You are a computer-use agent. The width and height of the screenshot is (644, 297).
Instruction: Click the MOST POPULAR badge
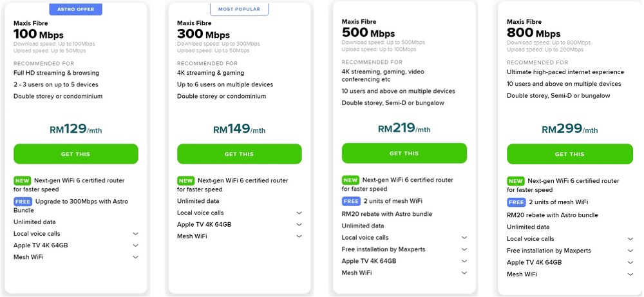tap(239, 10)
